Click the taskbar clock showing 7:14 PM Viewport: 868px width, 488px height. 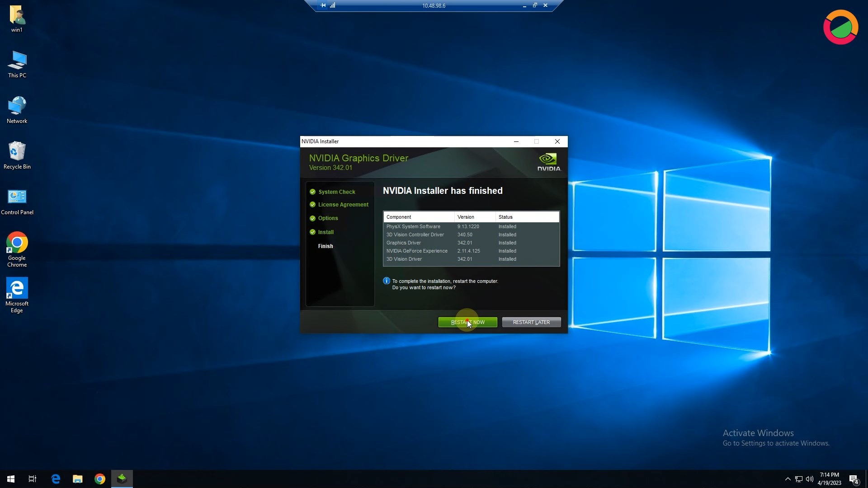point(829,479)
